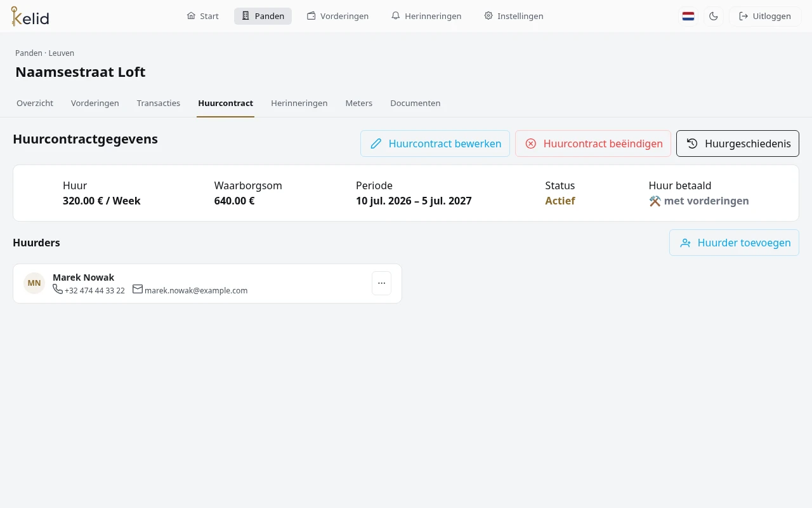Click the wallet icon in top Vorderingen item
This screenshot has height=508, width=812.
tap(311, 16)
